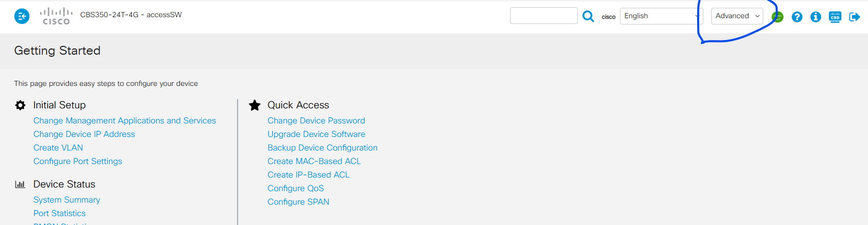Click the About info icon
Viewport: 868px width, 225px height.
tap(816, 17)
